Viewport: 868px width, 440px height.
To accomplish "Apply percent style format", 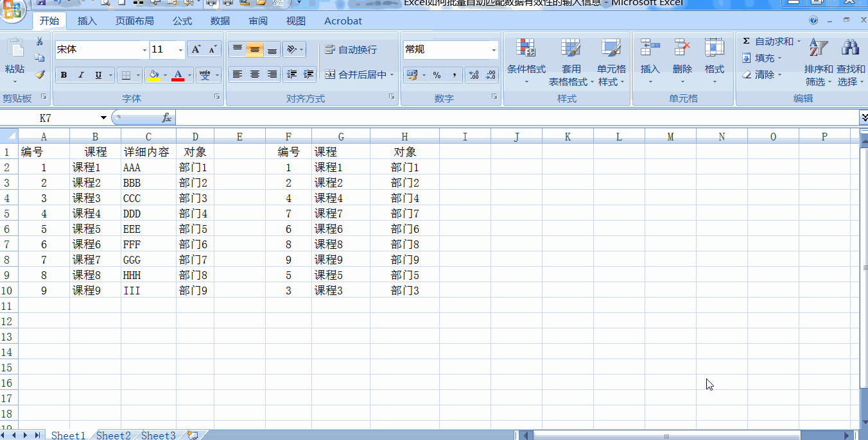I will (x=437, y=75).
